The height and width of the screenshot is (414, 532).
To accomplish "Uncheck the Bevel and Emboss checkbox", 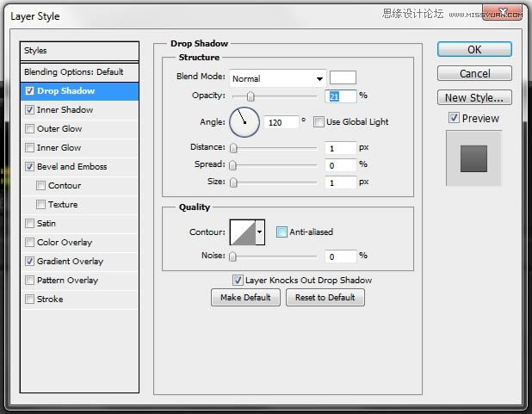I will (x=29, y=167).
